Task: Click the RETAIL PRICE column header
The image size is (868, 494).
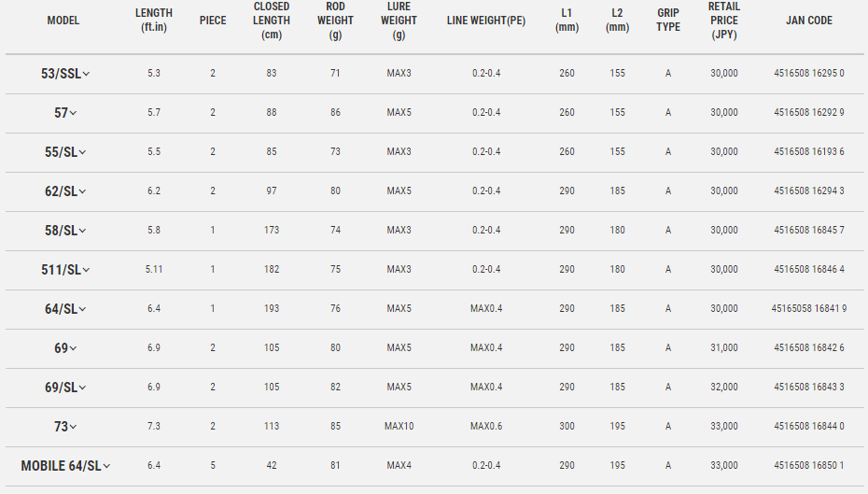Action: click(723, 21)
